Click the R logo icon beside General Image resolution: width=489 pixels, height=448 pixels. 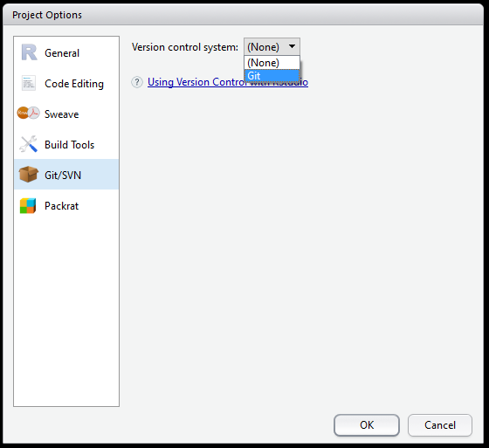[x=29, y=52]
